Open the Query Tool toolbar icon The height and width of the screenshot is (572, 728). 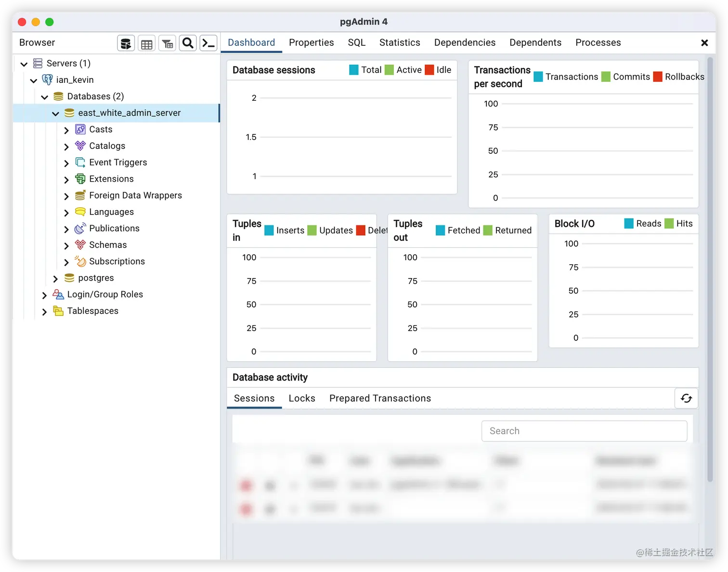pos(126,43)
